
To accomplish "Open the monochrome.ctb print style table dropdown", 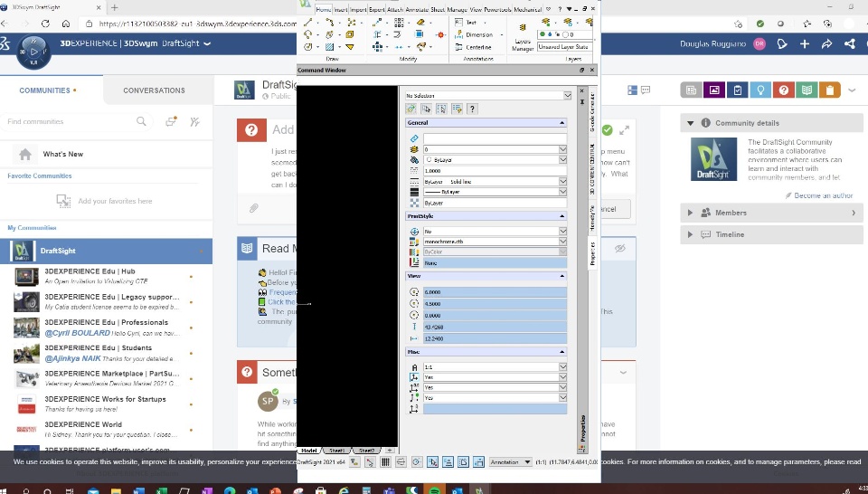I will tap(495, 242).
